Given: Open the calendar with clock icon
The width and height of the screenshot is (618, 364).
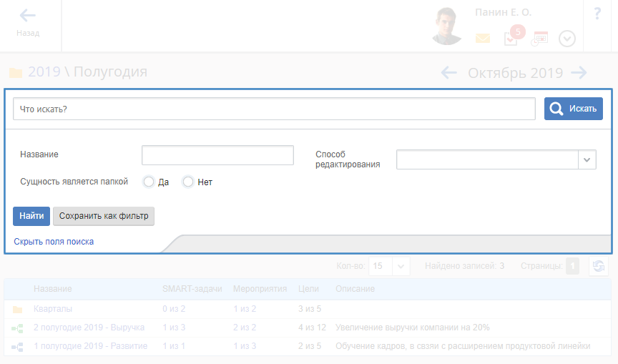Looking at the screenshot, I should (x=539, y=39).
